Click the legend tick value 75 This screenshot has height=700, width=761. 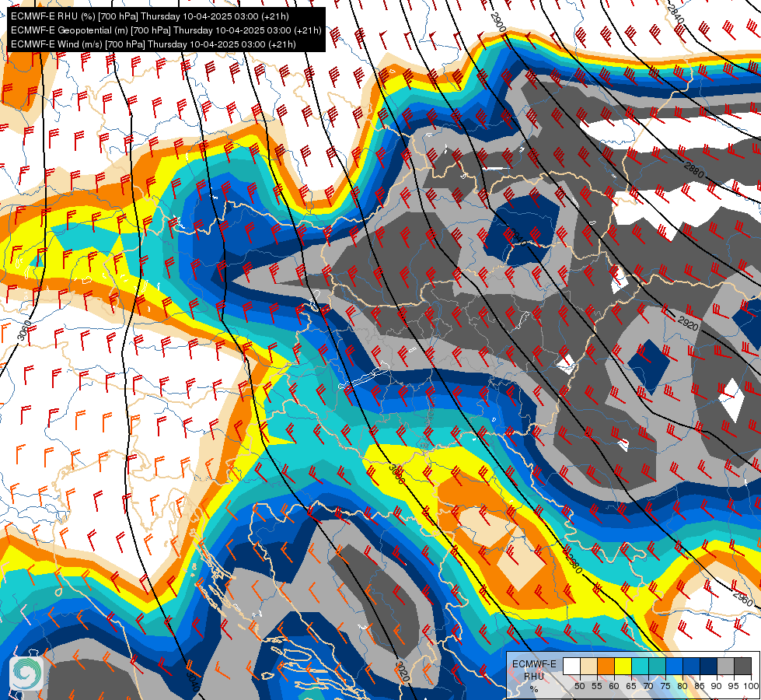pyautogui.click(x=665, y=686)
